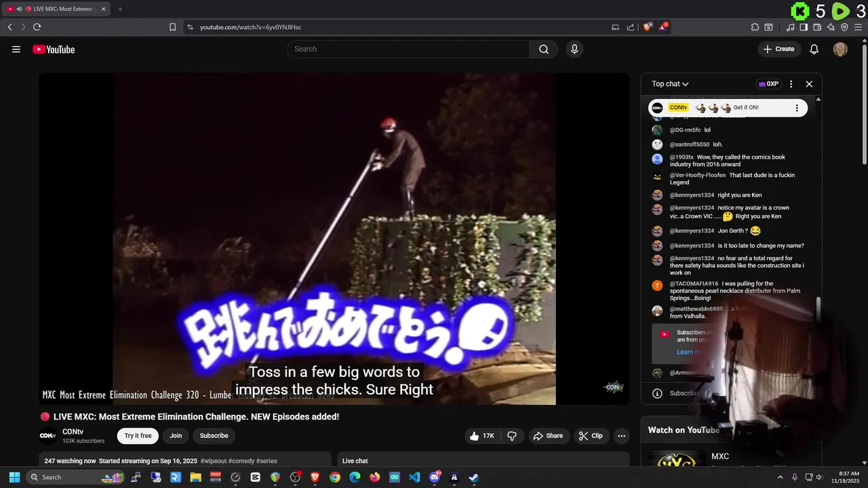
Task: Open Visual Studio Code from taskbar
Action: click(414, 477)
